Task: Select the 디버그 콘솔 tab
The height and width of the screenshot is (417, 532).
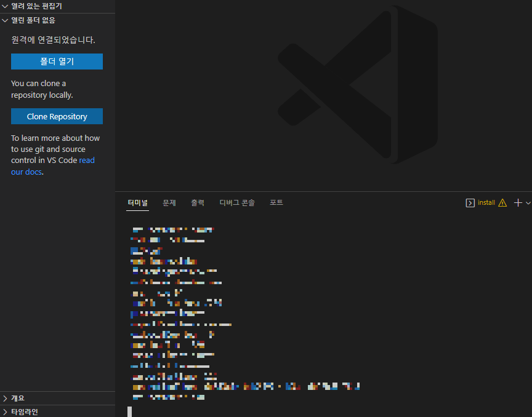Action: tap(237, 203)
